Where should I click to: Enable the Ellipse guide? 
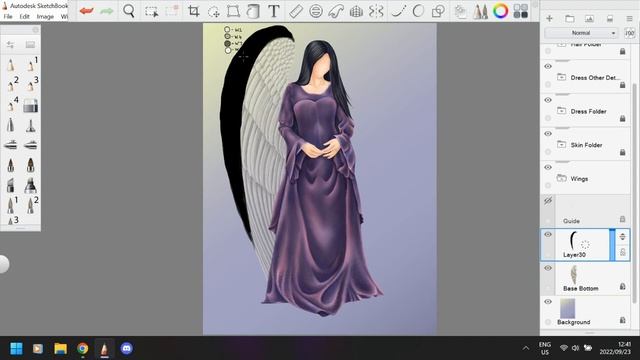point(316,11)
